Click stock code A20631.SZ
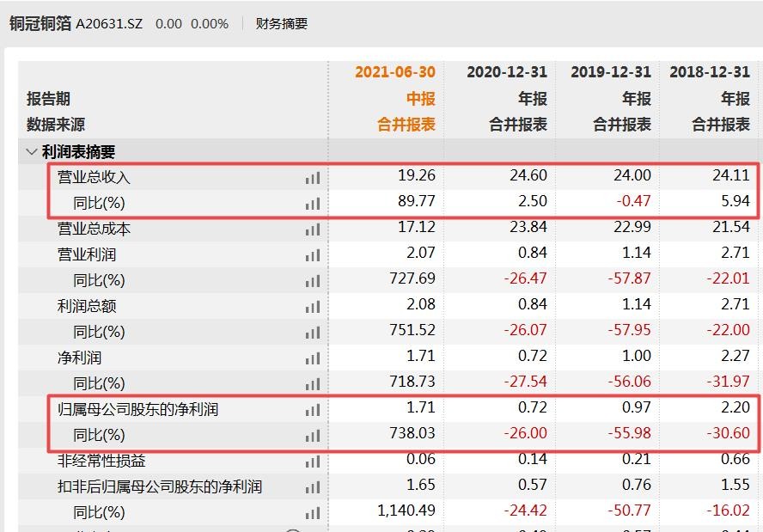The image size is (763, 532). click(109, 24)
